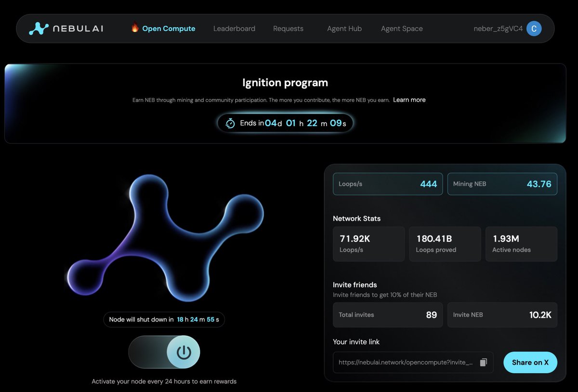Click the Network Stats heading

[357, 219]
